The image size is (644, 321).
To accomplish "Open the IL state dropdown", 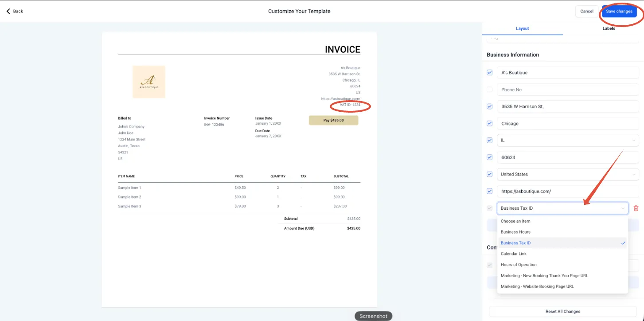I will click(568, 140).
